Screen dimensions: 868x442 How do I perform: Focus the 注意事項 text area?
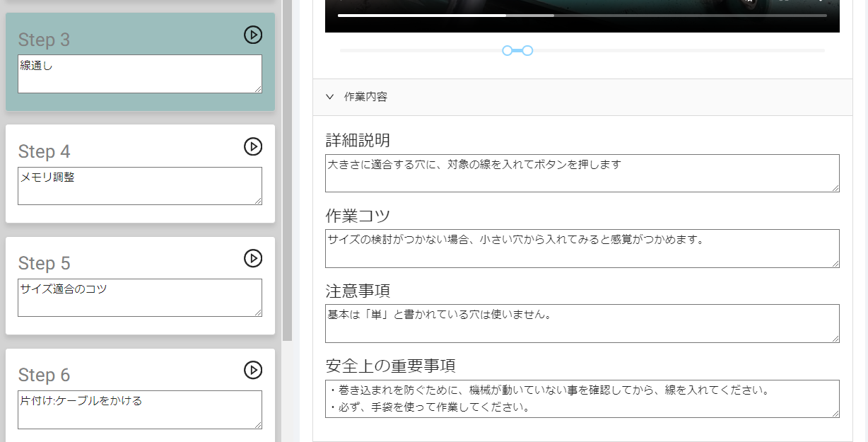[581, 323]
